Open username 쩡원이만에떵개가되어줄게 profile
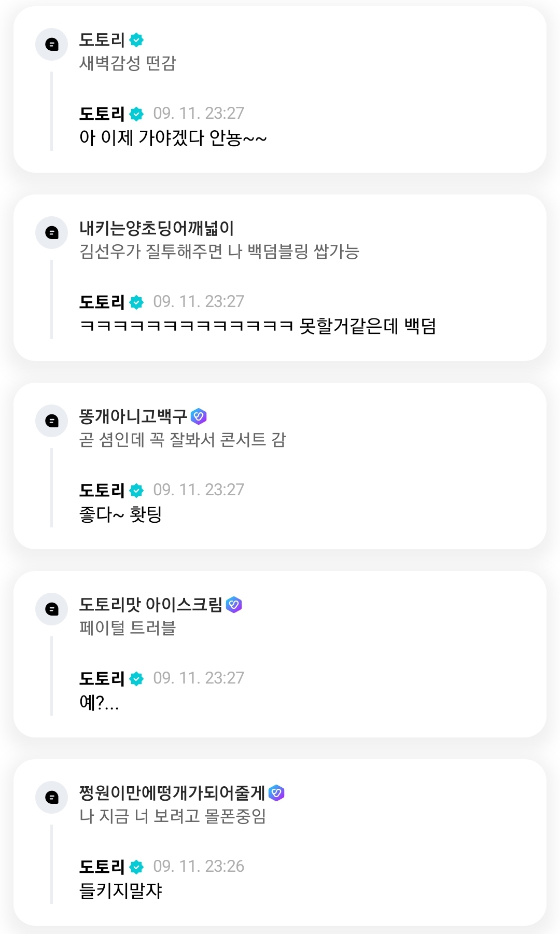Image resolution: width=560 pixels, height=934 pixels. (172, 792)
